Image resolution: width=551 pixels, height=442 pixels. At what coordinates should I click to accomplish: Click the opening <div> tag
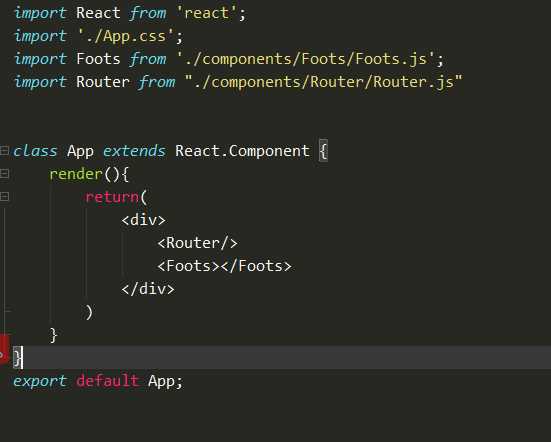coord(143,220)
